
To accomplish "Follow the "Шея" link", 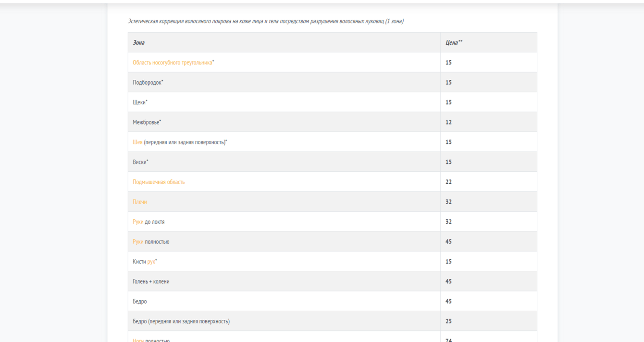I will coord(137,142).
